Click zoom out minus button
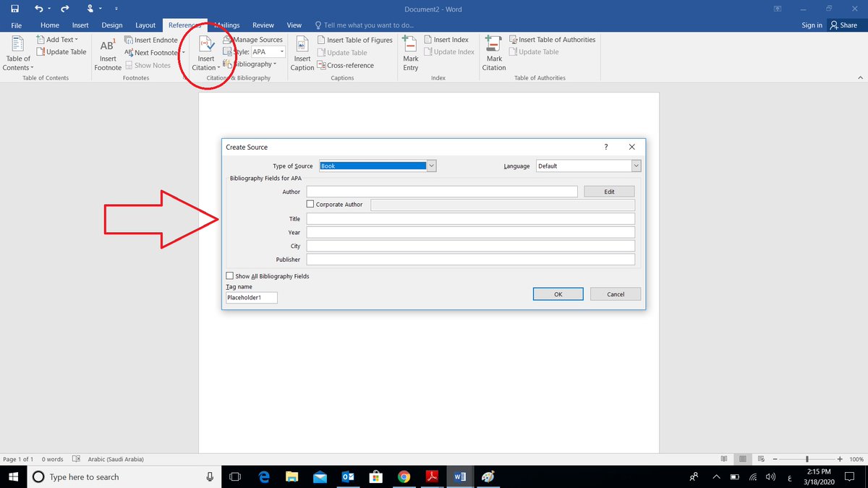 point(775,459)
